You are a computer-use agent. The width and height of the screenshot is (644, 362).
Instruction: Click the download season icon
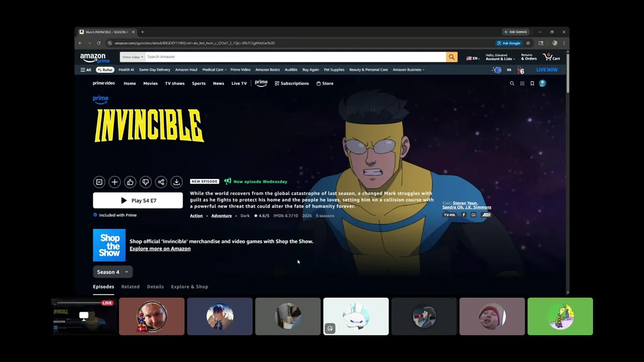[176, 182]
